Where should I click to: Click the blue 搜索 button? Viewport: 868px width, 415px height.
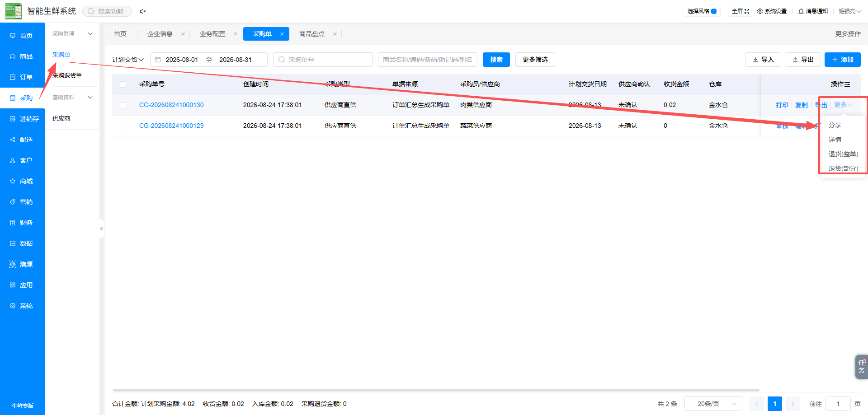[496, 60]
